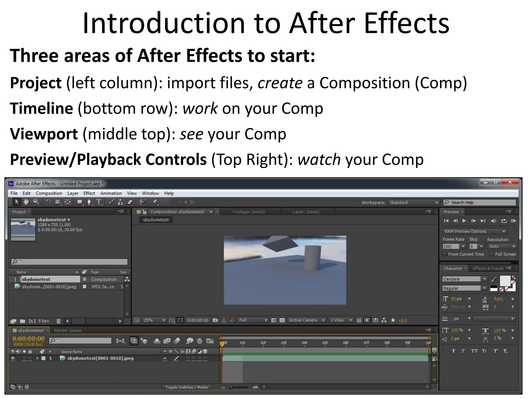Screen dimensions: 532x399
Task: Click the Toggle Switches / Modes button
Action: tap(187, 387)
